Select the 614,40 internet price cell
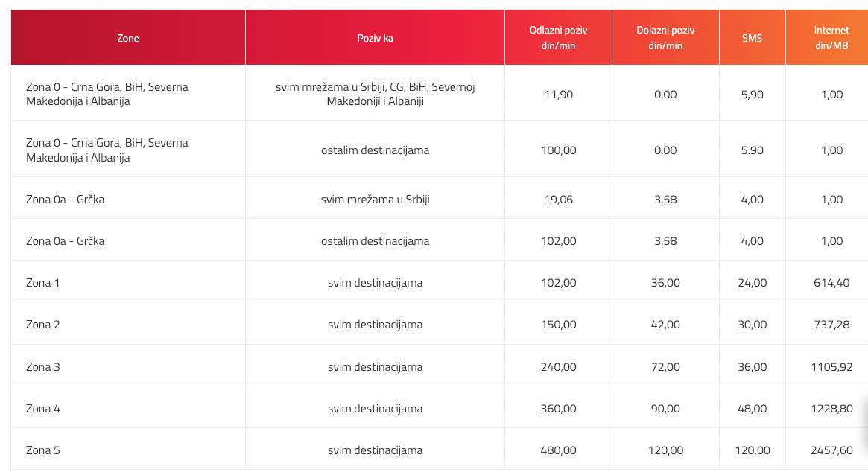868x475 pixels. (831, 283)
